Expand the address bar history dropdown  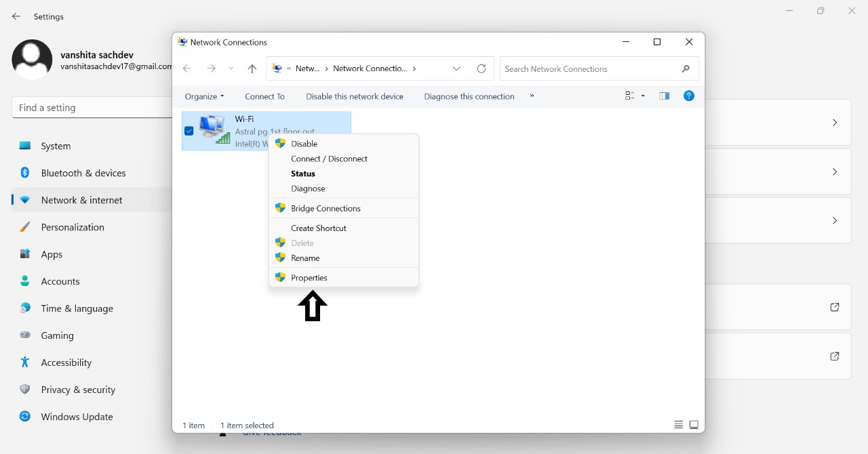click(x=456, y=68)
